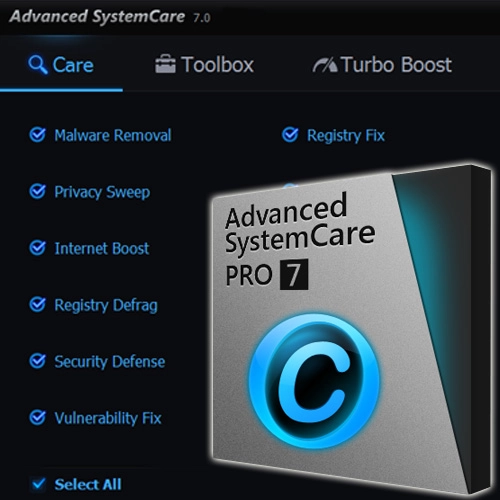Disable the Internet Boost checkbox
This screenshot has height=500, width=500.
pos(37,248)
